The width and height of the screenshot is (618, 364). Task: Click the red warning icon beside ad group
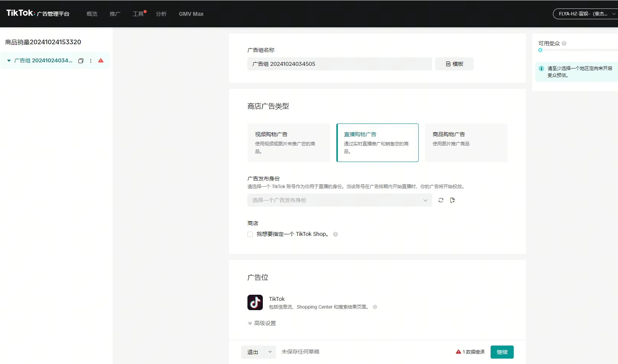point(101,60)
